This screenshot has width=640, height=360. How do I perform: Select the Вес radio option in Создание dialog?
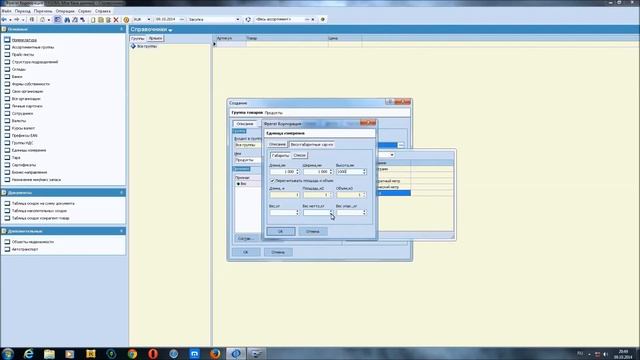tap(238, 184)
